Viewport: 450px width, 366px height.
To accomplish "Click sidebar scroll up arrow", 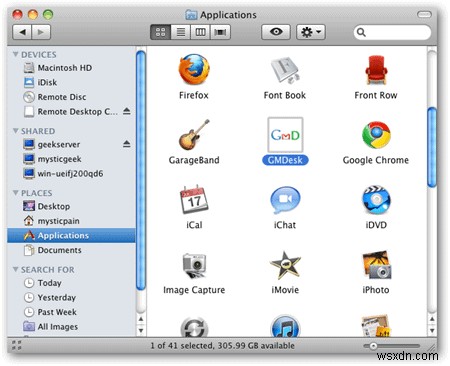I will pyautogui.click(x=141, y=319).
